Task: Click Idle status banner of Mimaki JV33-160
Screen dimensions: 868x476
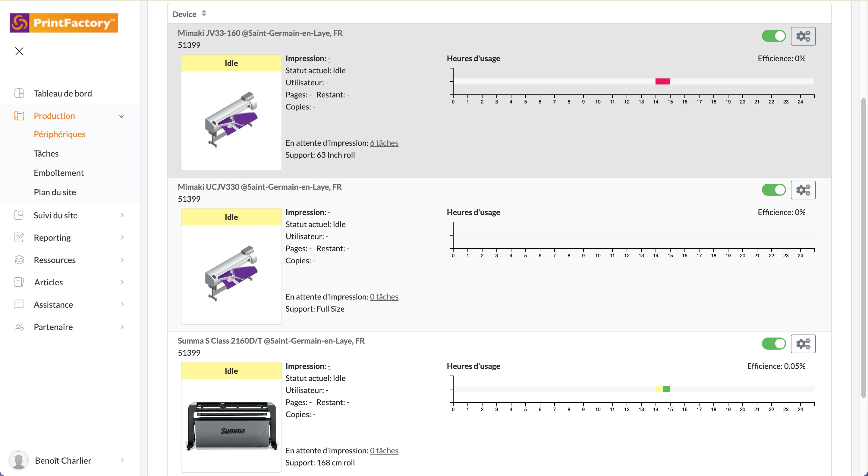Action: [x=231, y=63]
